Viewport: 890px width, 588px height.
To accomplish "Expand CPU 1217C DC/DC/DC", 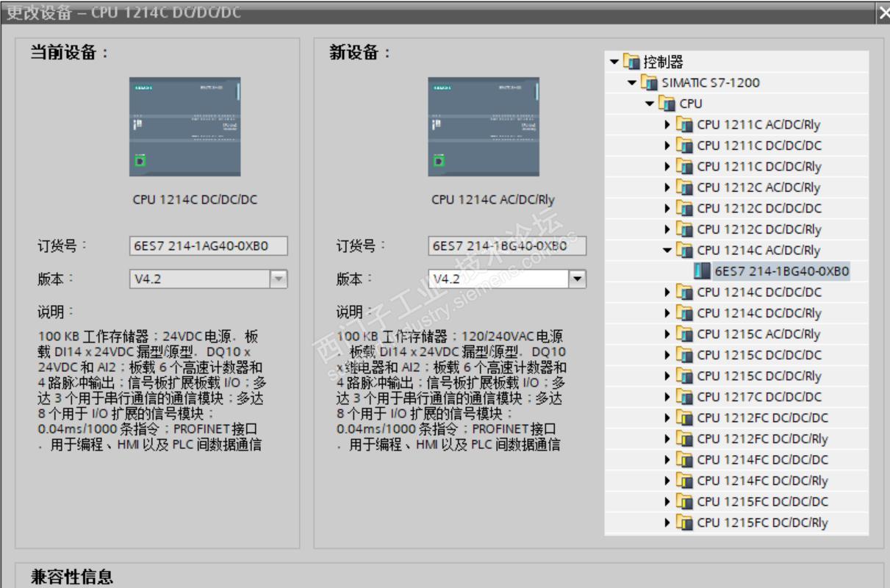I will tap(667, 397).
